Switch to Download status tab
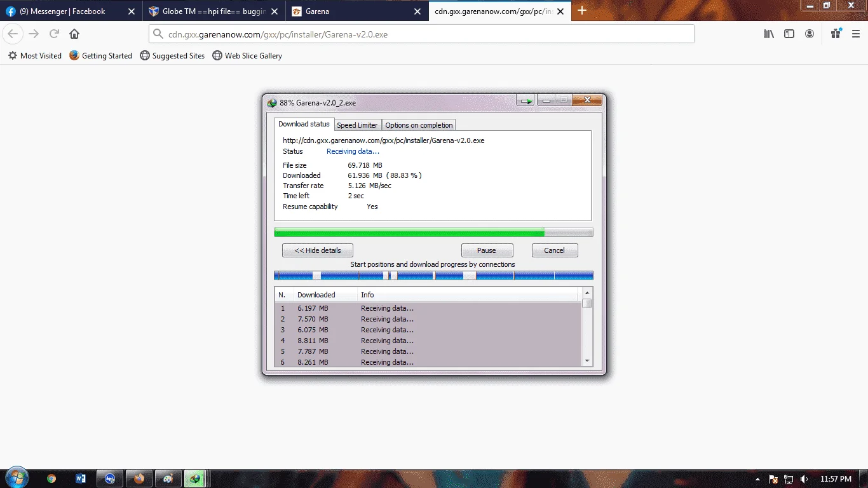The height and width of the screenshot is (488, 868). pos(304,124)
